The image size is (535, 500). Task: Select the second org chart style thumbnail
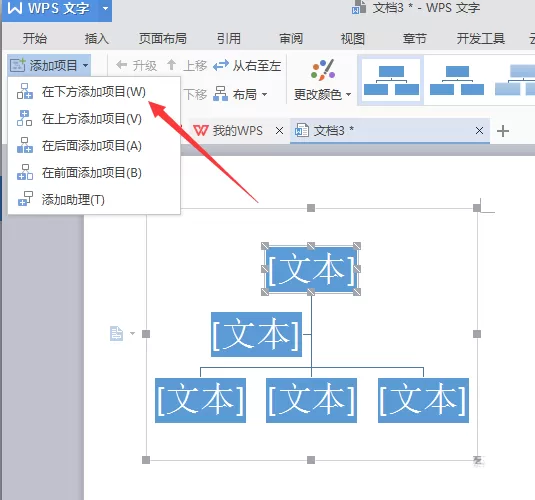457,81
